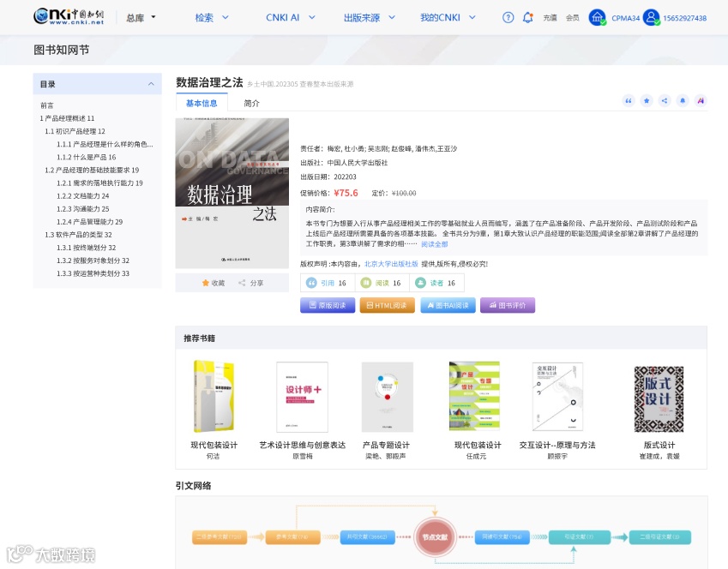Viewport: 728px width, 569px height.
Task: Click the subscribe bell icon in the toolbar
Action: (x=683, y=100)
